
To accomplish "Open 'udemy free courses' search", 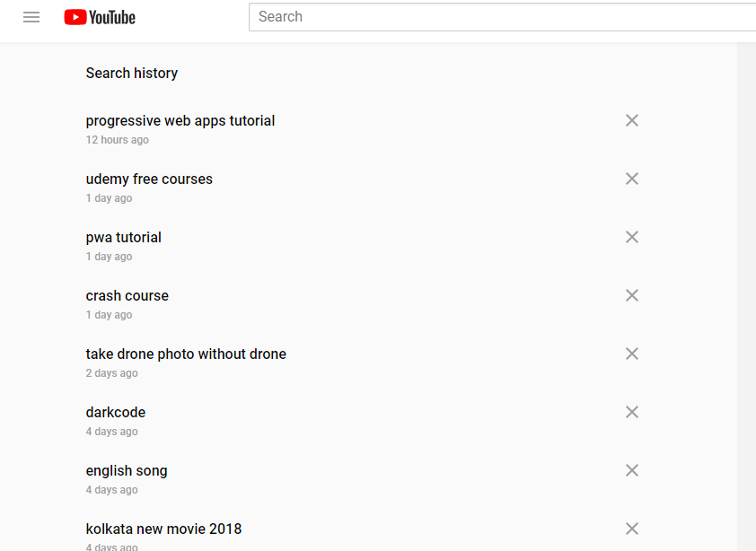I will pyautogui.click(x=149, y=179).
